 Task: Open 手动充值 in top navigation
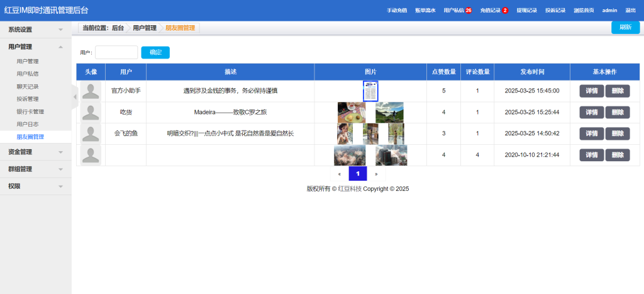point(397,11)
